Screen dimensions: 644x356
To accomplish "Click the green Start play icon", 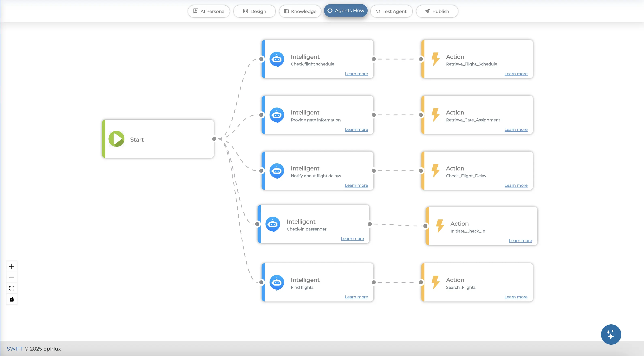I will pyautogui.click(x=116, y=139).
